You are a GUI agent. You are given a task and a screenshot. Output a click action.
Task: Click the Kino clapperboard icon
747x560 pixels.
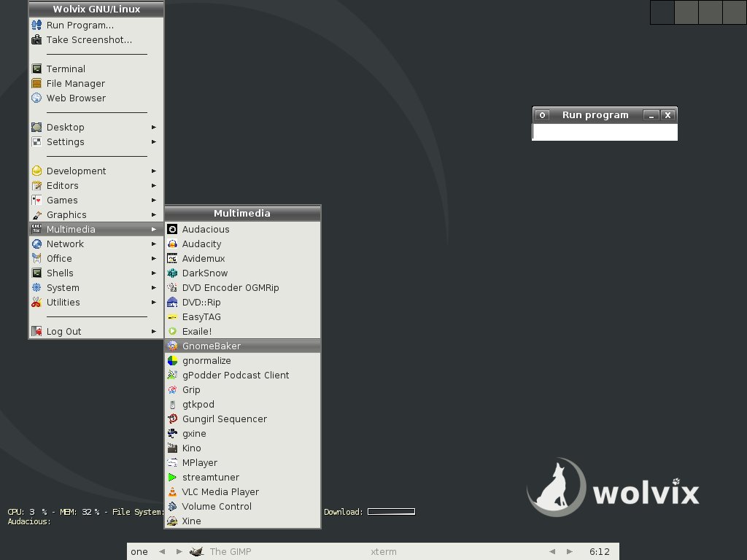coord(172,448)
